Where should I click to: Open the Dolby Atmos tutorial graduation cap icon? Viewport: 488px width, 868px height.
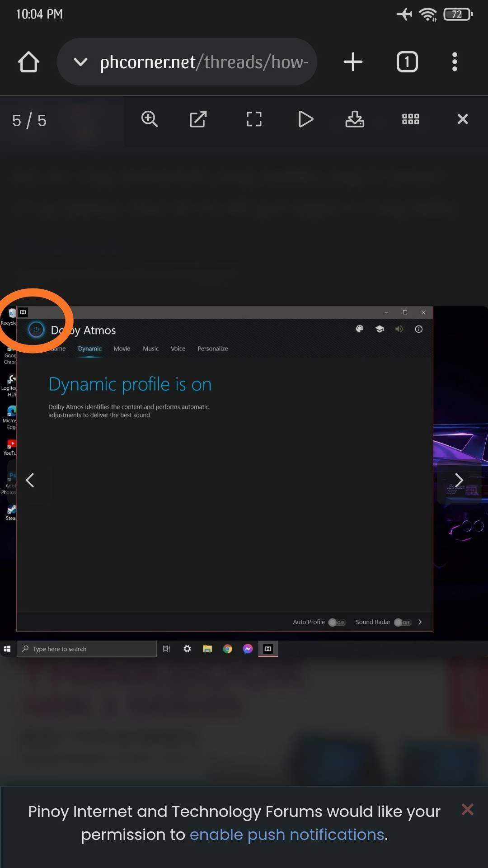[380, 329]
